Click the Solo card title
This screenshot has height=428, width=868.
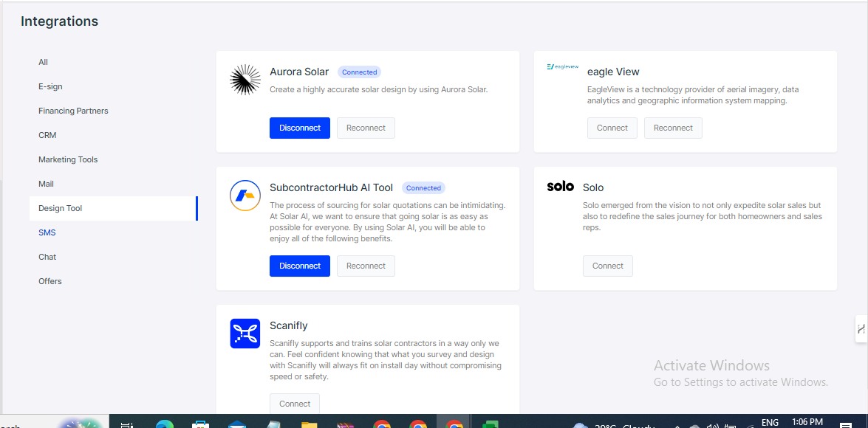(593, 187)
